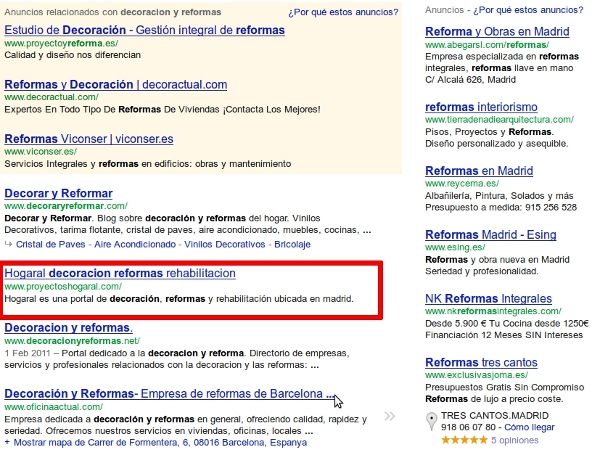Click left ¿Por qué estos anuncios? link
Image resolution: width=600 pixels, height=455 pixels.
pos(343,12)
